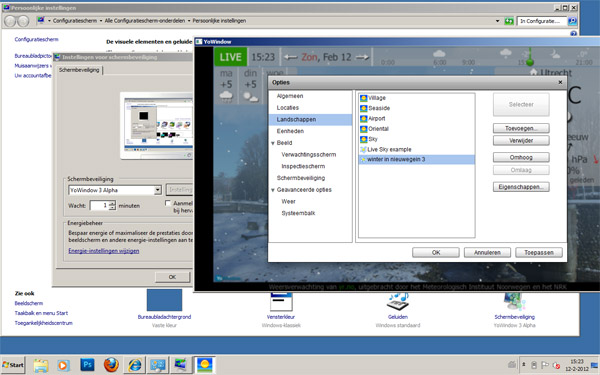Click the control panel search field
The image size is (600, 375).
coord(541,21)
